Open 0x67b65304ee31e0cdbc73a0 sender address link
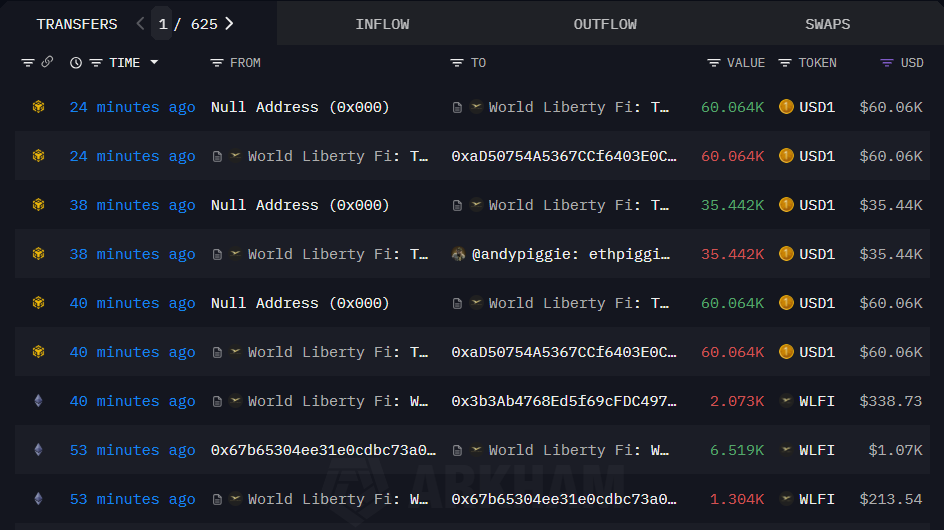The height and width of the screenshot is (530, 944). click(323, 450)
